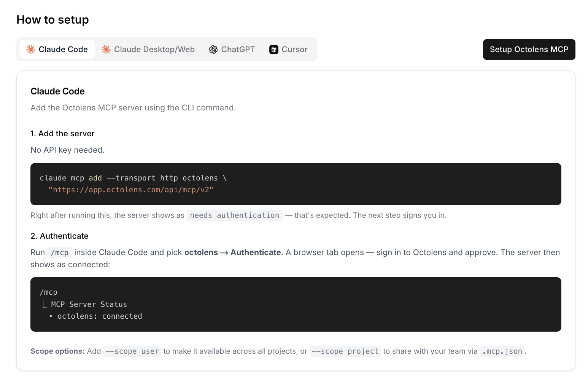The width and height of the screenshot is (588, 380).
Task: Click the "octolens: connected" status line
Action: click(x=100, y=316)
